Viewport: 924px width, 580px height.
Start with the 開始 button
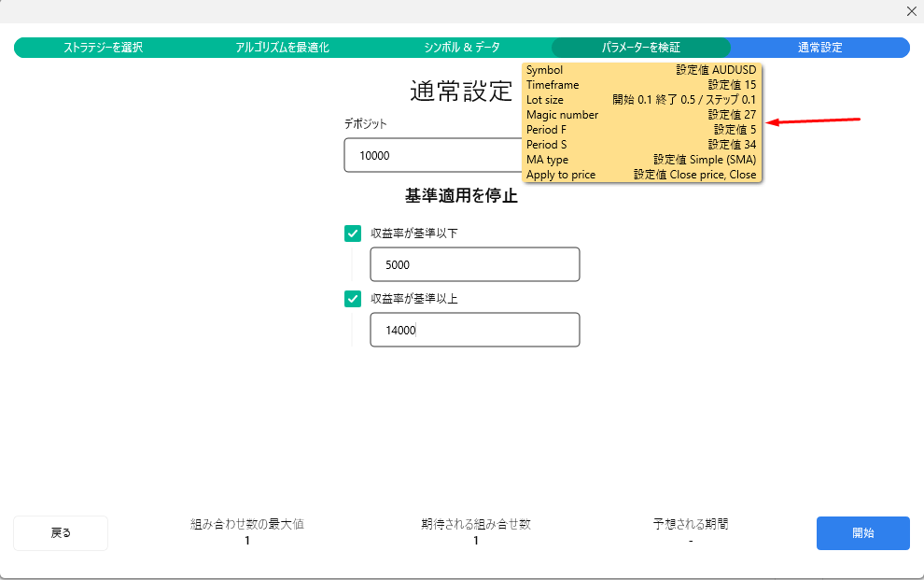862,533
